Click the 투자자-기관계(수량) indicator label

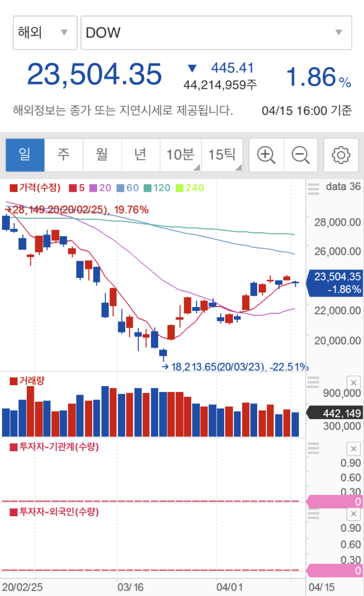(x=54, y=447)
